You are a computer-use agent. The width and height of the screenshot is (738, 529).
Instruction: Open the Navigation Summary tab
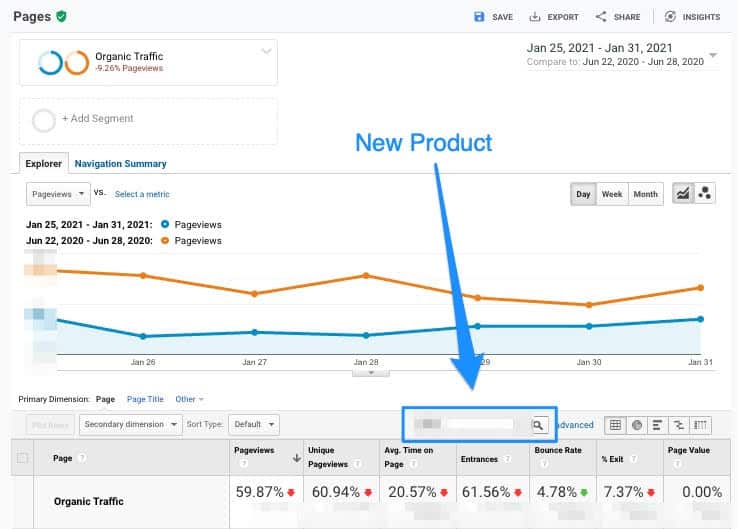(120, 164)
